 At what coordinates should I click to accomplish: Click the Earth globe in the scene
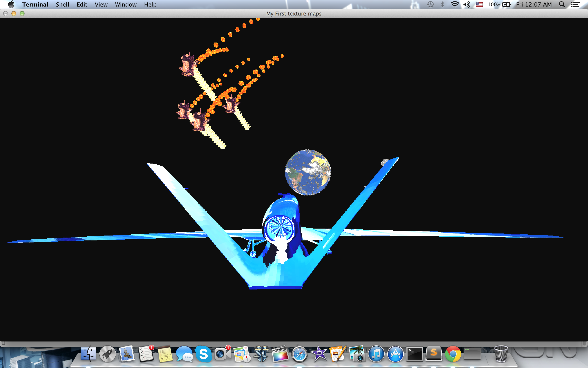308,172
